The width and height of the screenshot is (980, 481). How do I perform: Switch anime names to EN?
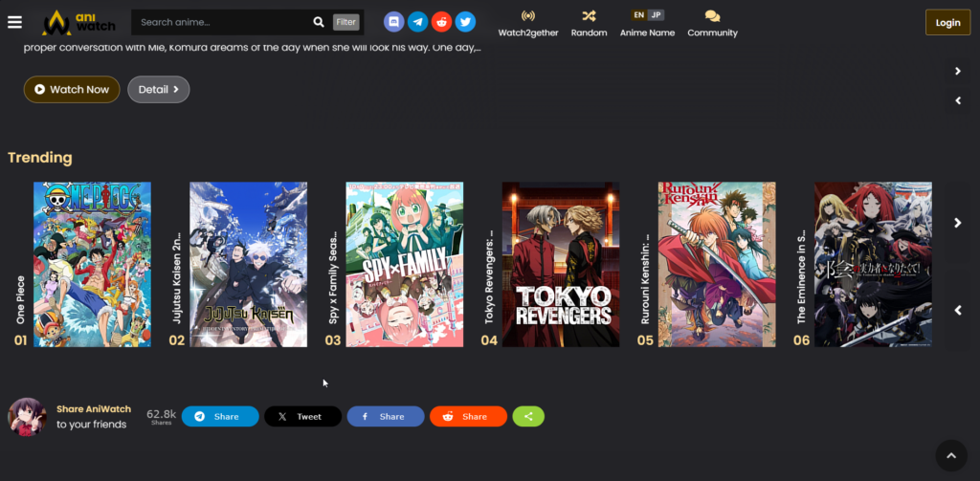tap(638, 15)
